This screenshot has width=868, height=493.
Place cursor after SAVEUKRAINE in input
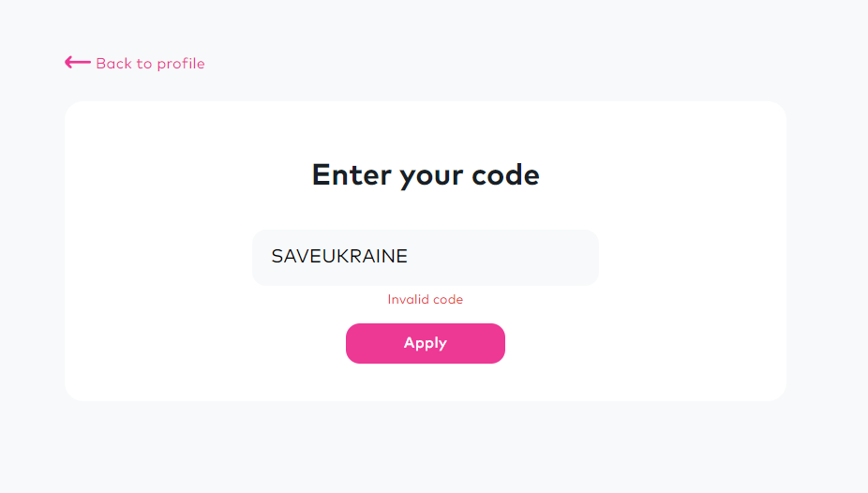tap(410, 257)
